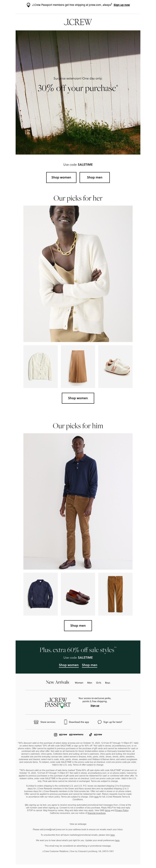Select the Women link in New Arrivals
156x868 pixels.
click(79, 683)
